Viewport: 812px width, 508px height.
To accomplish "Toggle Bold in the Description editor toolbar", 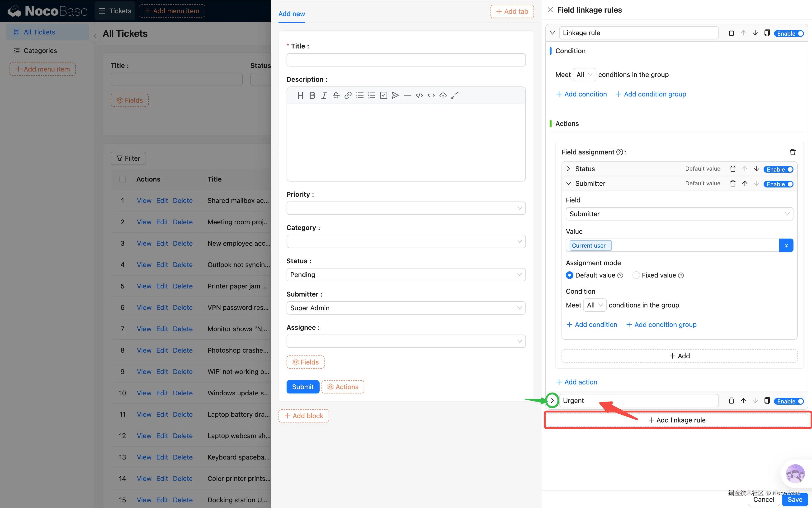I will click(312, 96).
